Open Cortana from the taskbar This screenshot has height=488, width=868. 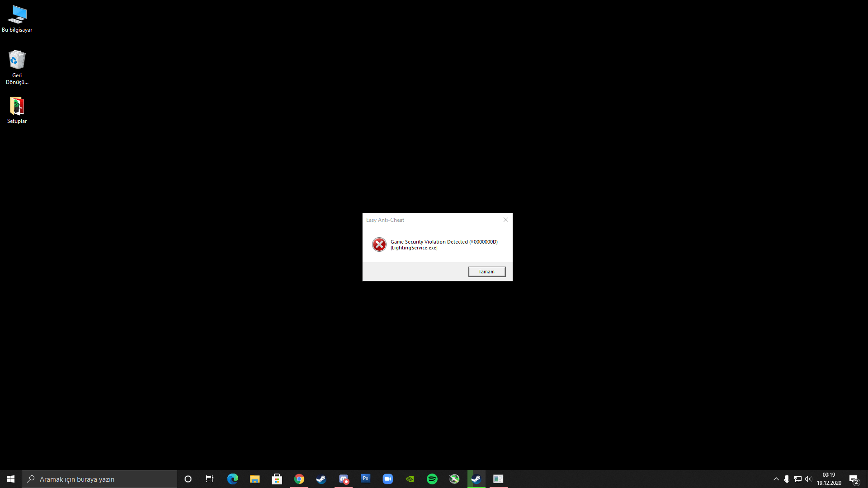[188, 479]
